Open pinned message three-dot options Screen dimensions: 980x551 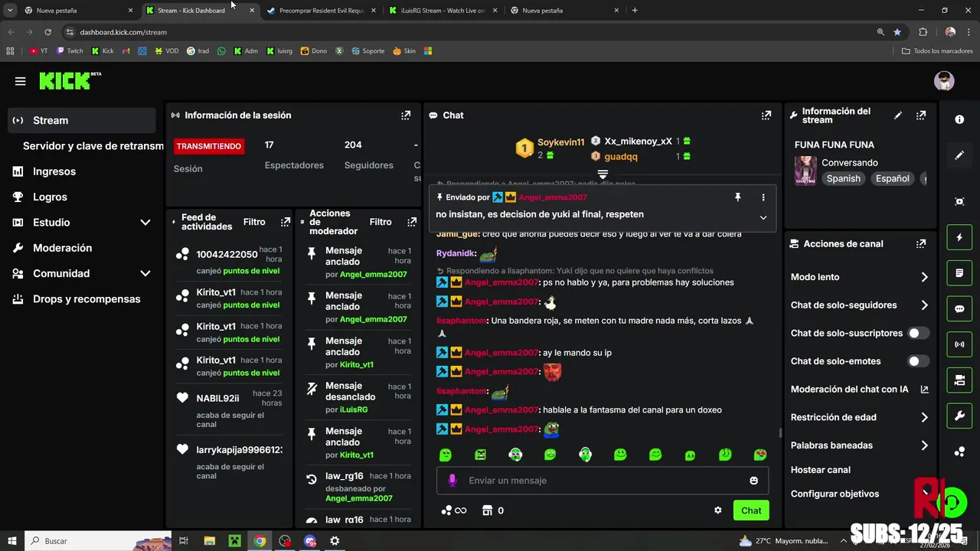pyautogui.click(x=763, y=197)
